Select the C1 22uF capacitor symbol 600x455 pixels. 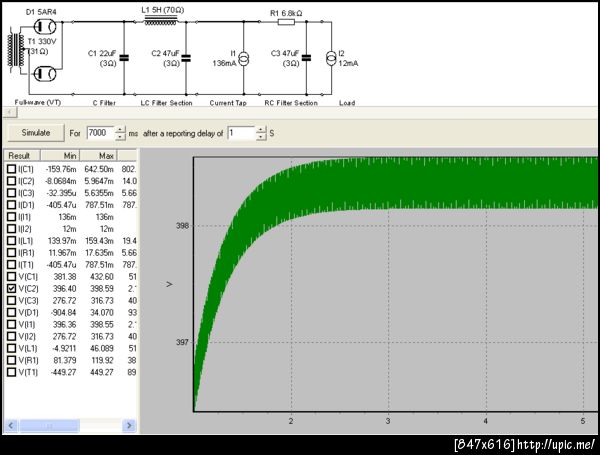[124, 58]
